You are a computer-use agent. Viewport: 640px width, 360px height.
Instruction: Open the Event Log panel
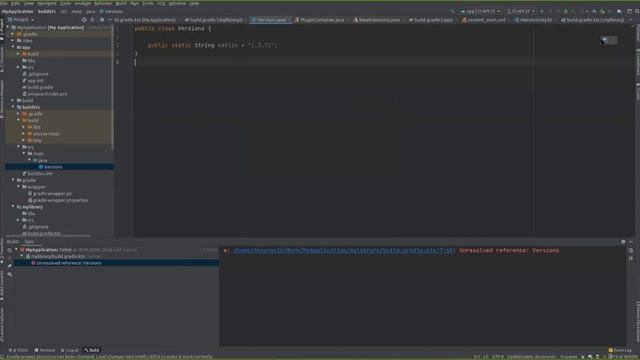(x=620, y=350)
